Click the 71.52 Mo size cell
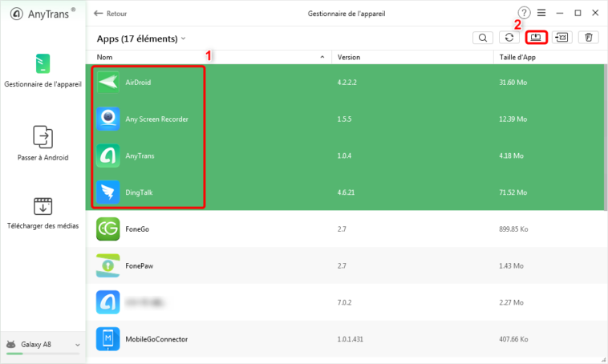The height and width of the screenshot is (364, 608). click(513, 192)
